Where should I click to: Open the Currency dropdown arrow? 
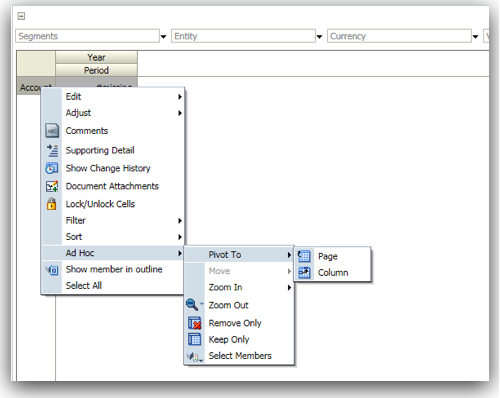pos(475,36)
